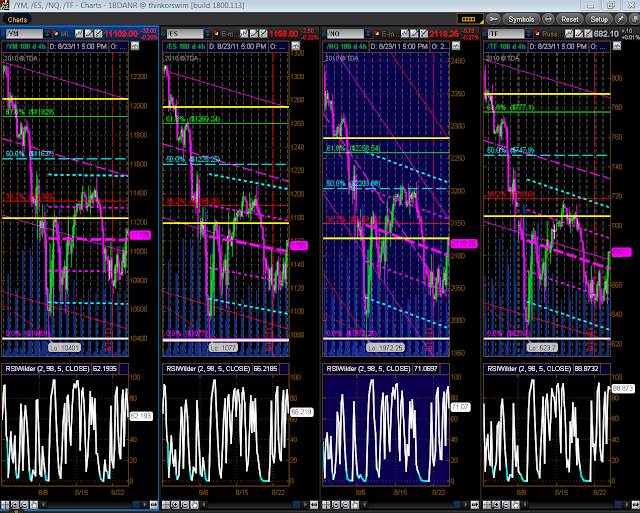The height and width of the screenshot is (513, 640).
Task: Click the mini chart icon above the /YM price axis
Action: (135, 46)
